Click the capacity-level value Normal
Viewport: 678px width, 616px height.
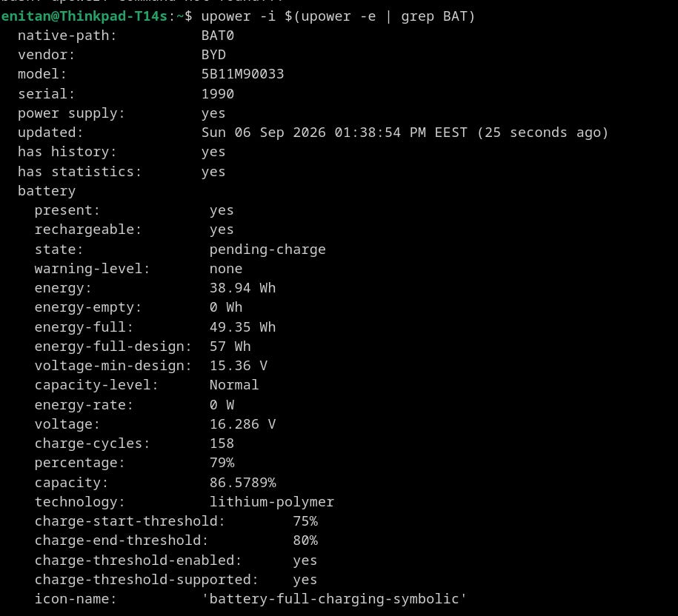coord(234,384)
